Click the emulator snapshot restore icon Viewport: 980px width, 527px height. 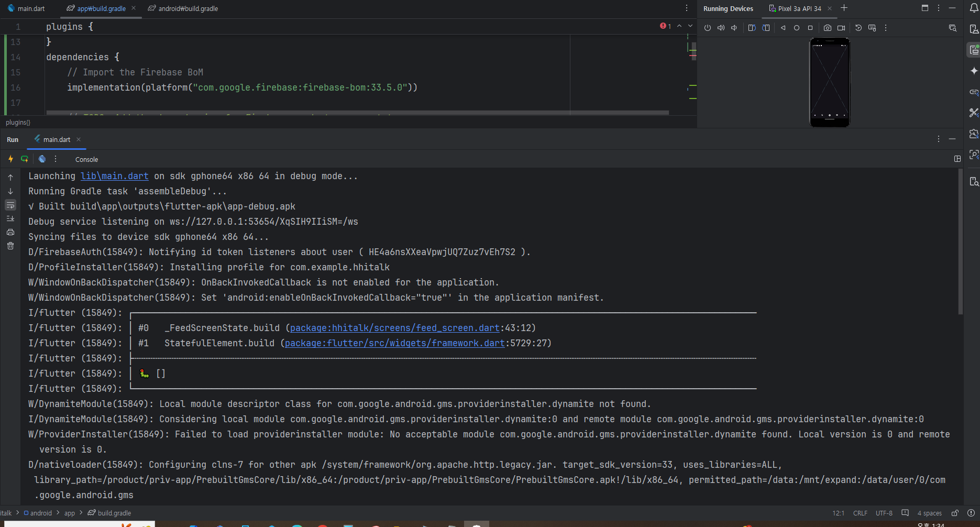click(858, 28)
